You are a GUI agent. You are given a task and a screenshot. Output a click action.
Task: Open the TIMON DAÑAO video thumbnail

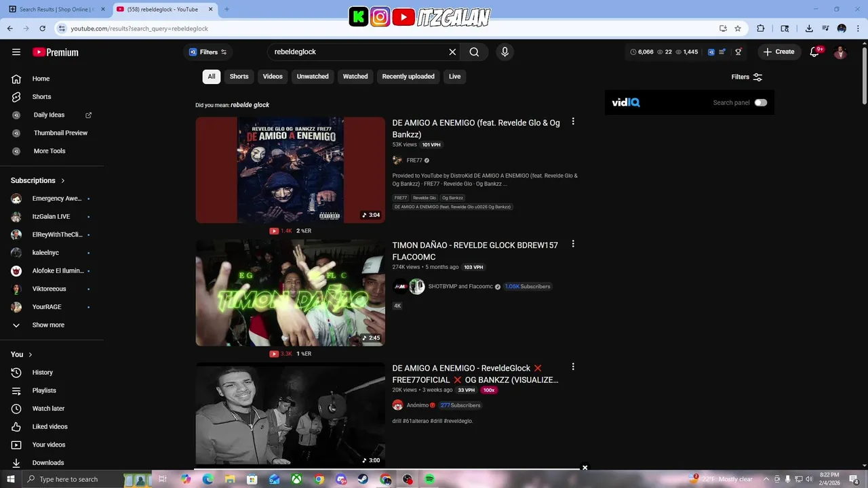(290, 293)
